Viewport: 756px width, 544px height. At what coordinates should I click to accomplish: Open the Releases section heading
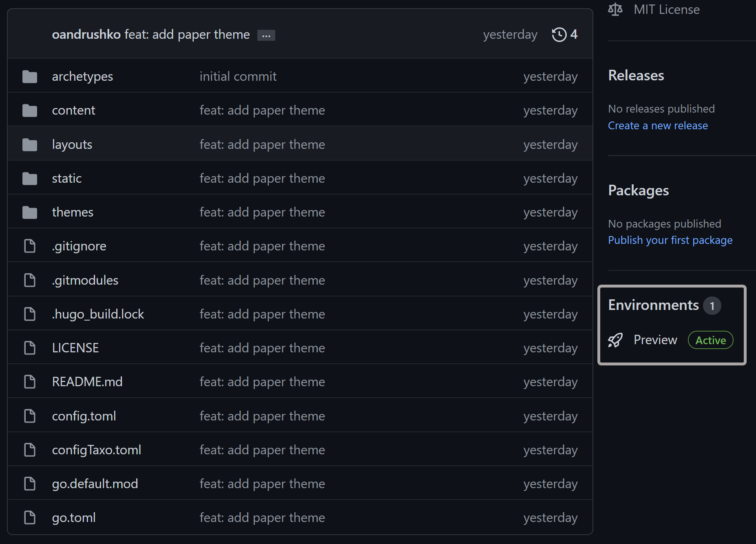point(636,75)
